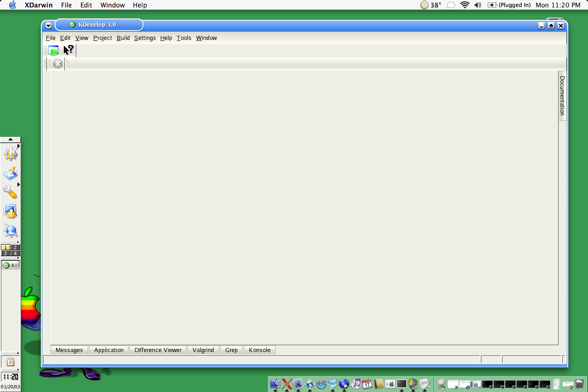The height and width of the screenshot is (392, 588).
Task: Open the Build menu
Action: (123, 38)
